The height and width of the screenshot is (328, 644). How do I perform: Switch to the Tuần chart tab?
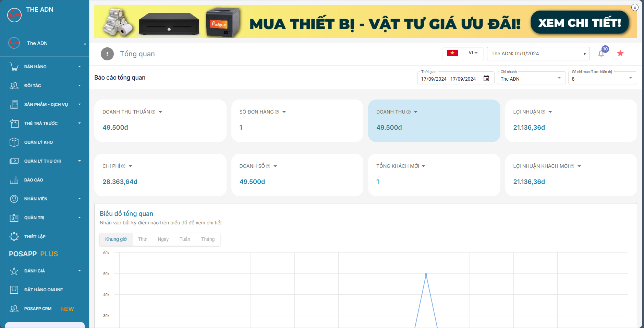(185, 239)
